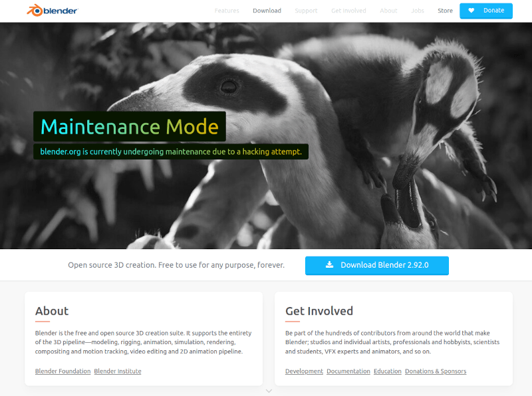Click the Maintenance Mode banner heading
This screenshot has height=396, width=532.
click(130, 126)
